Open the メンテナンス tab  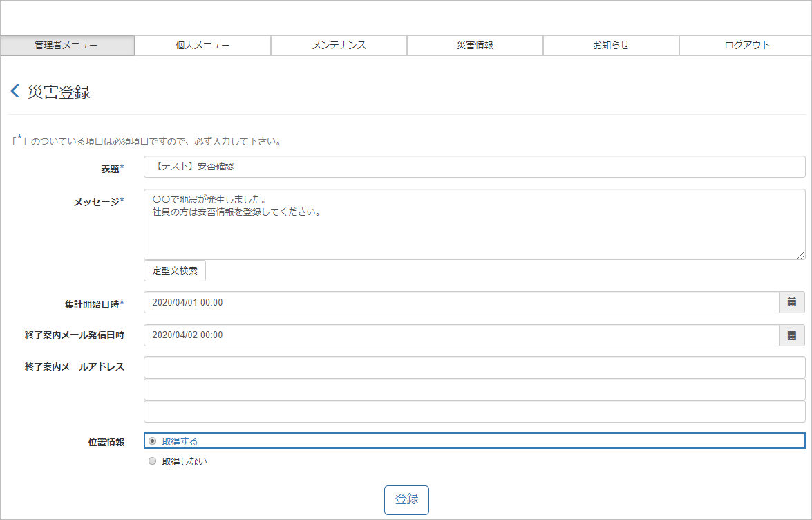338,46
